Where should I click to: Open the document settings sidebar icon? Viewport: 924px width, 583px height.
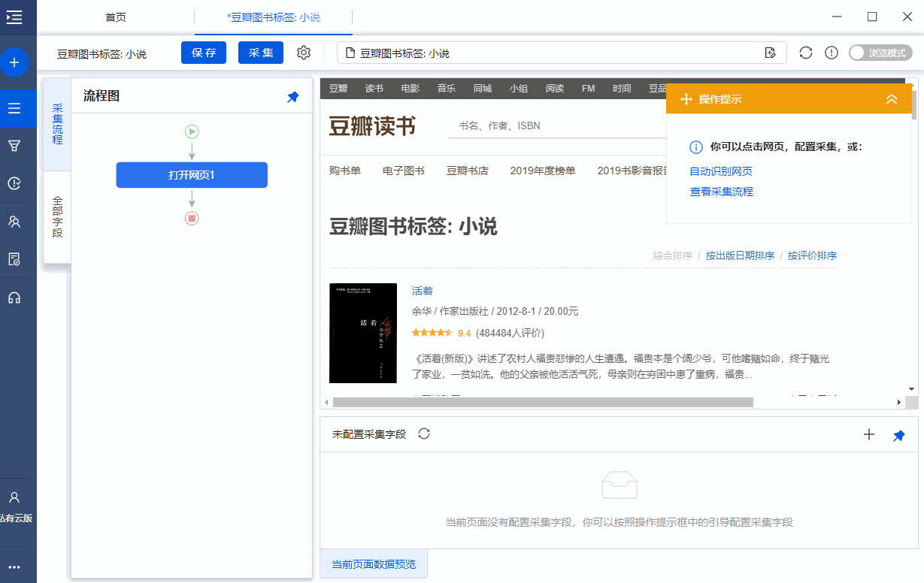[x=14, y=259]
